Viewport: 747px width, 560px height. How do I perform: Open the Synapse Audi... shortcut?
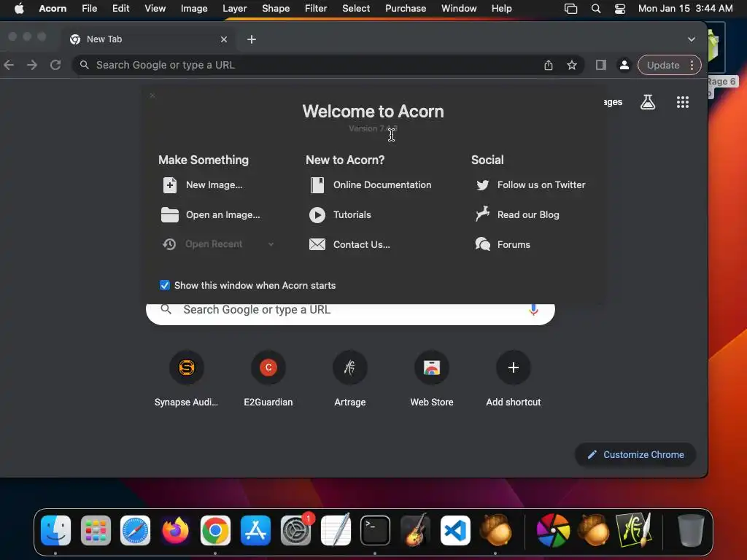(x=186, y=379)
